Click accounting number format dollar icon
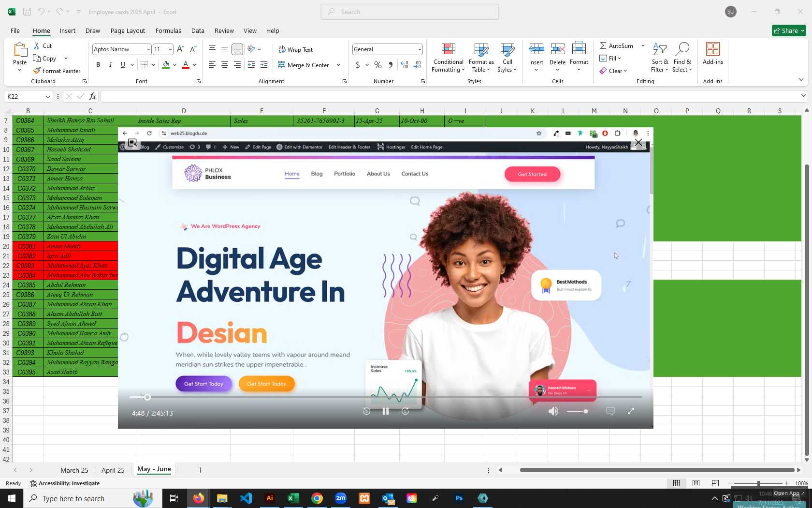 [x=358, y=65]
